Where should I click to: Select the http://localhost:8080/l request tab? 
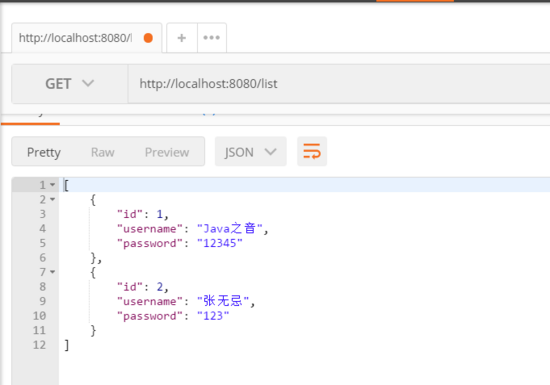click(86, 38)
